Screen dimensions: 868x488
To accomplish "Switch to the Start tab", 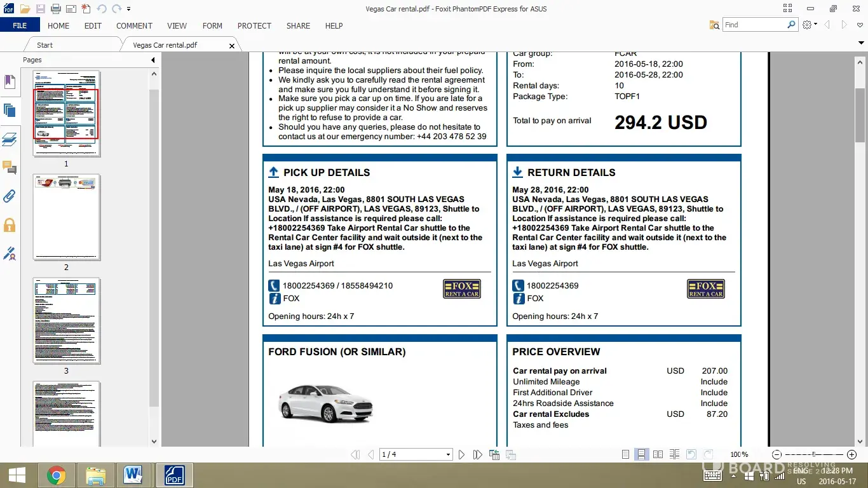I will point(44,45).
